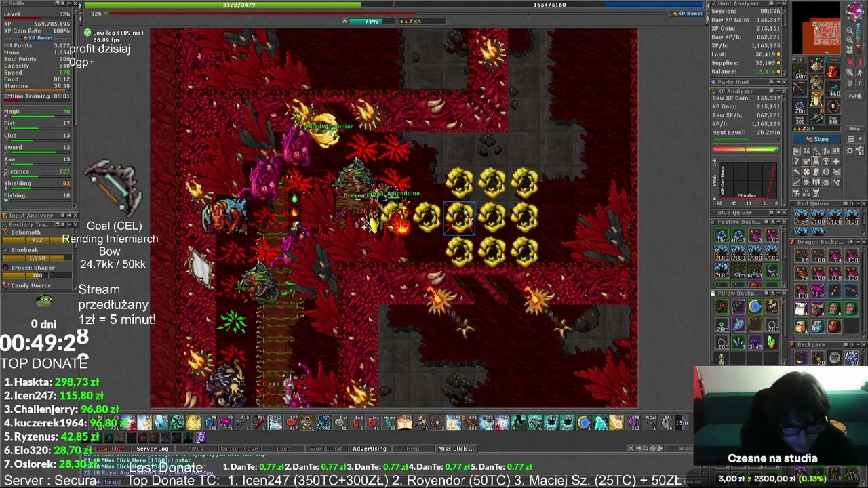
Task: Click the blue mana bar showing 1654/5160
Action: pos(550,5)
